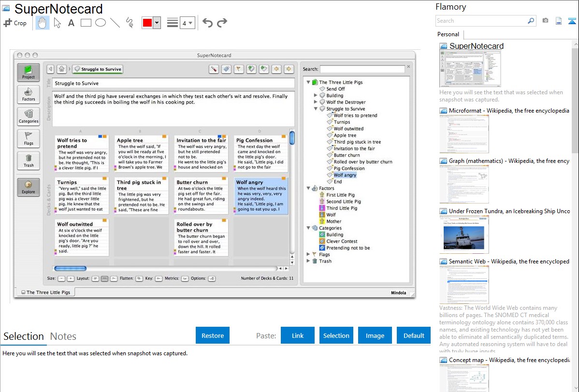Collapse the Struggle to Survive tree node
This screenshot has height=392, width=579.
click(x=316, y=109)
